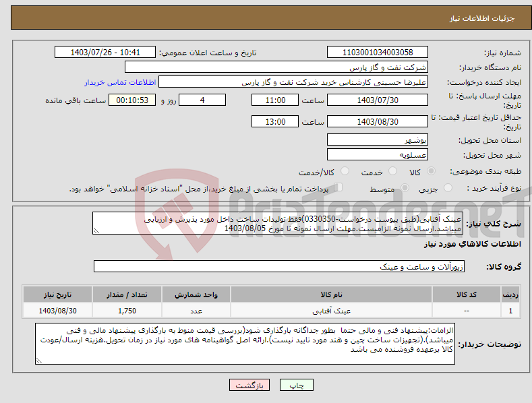Click the buyer notes text area
This screenshot has width=532, height=403.
tap(245, 344)
